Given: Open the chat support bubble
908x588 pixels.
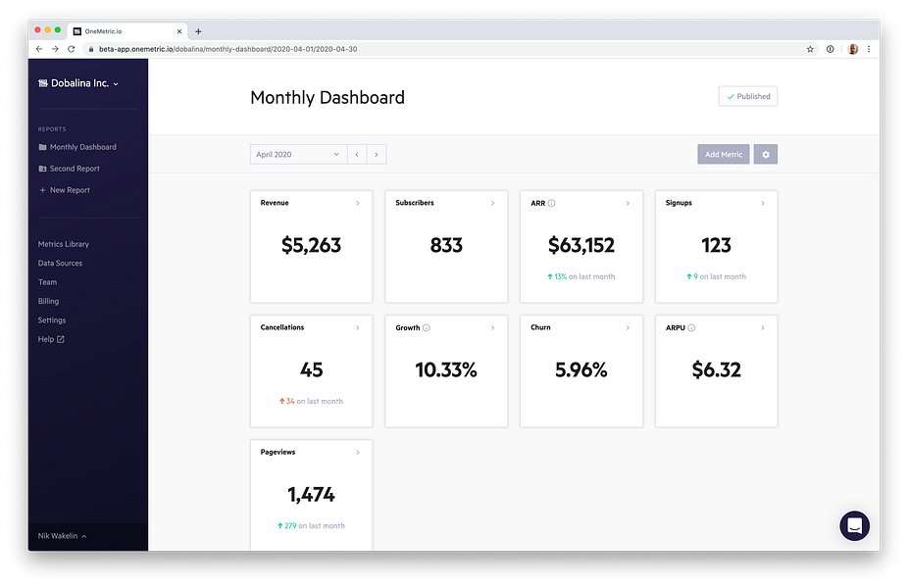Looking at the screenshot, I should (x=854, y=525).
